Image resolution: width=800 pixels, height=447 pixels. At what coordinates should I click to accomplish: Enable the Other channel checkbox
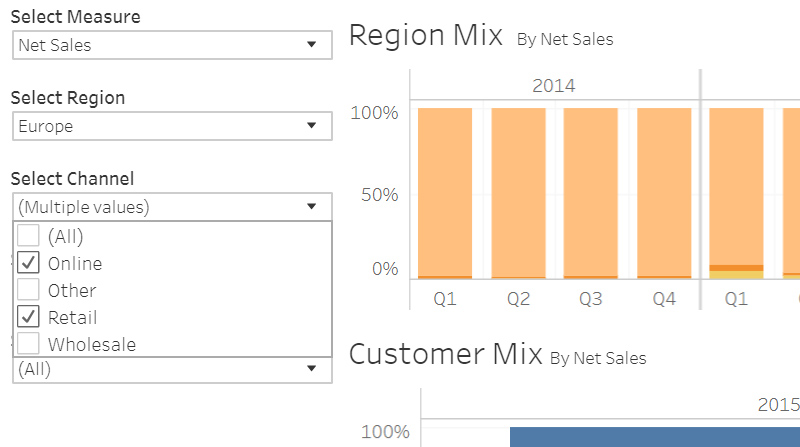click(29, 291)
